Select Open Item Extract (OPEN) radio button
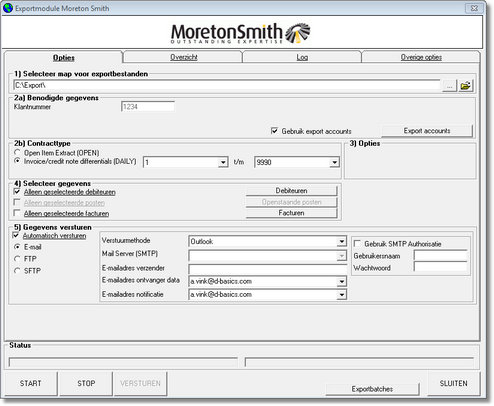The width and height of the screenshot is (494, 406). (17, 152)
